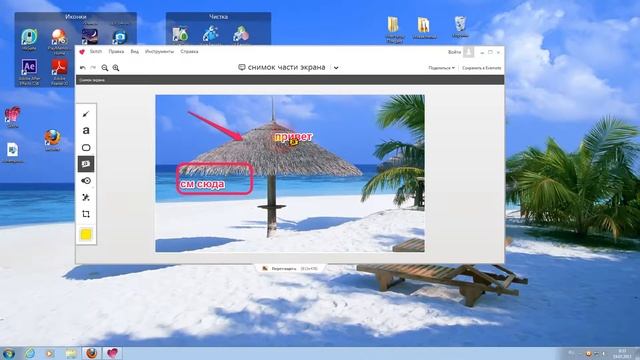Open the Вид menu
The width and height of the screenshot is (640, 360).
pos(135,52)
